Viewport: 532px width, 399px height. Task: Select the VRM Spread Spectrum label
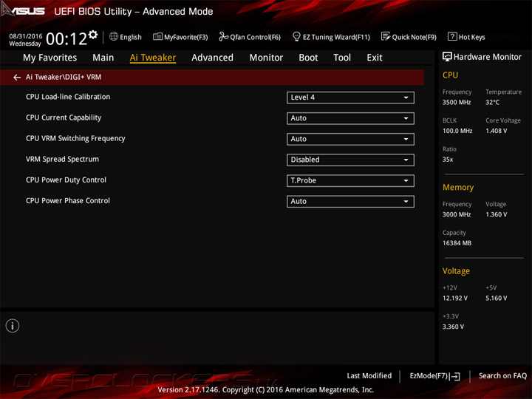pos(62,159)
